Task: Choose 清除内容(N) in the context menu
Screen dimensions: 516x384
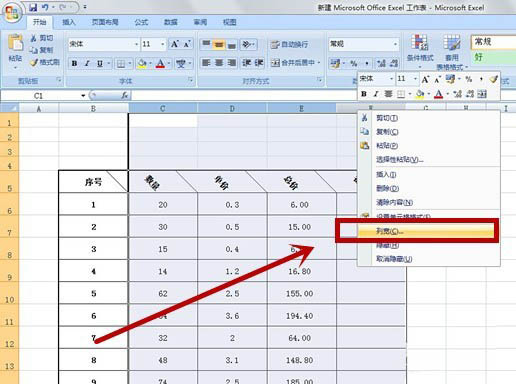Action: (x=428, y=202)
